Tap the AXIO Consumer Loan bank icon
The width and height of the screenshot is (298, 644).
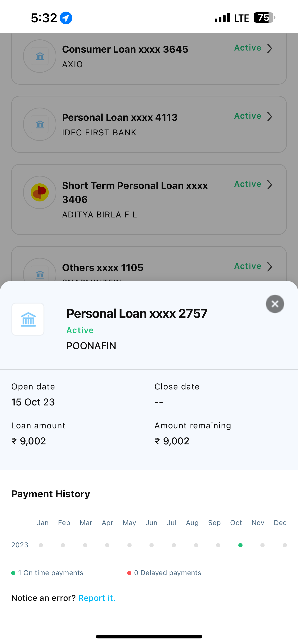[x=39, y=56]
